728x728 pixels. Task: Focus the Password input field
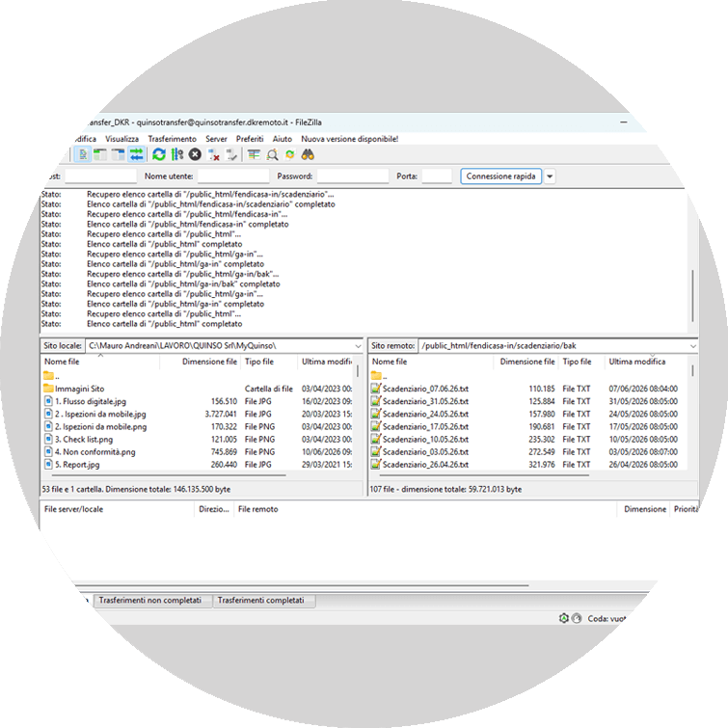point(353,176)
